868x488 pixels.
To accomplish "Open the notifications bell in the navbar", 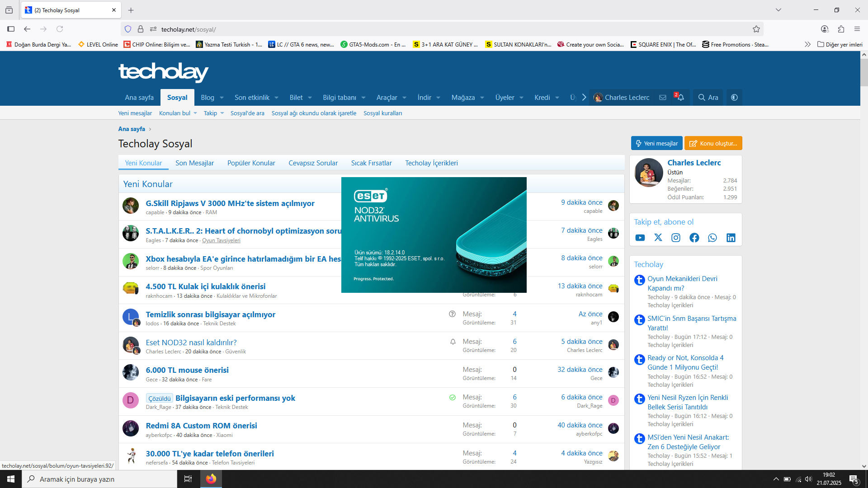I will coord(680,98).
